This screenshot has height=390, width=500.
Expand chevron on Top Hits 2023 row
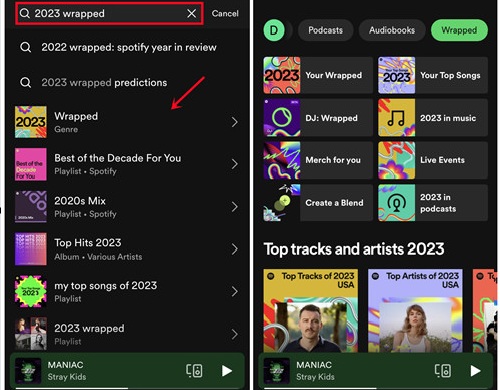pos(235,249)
